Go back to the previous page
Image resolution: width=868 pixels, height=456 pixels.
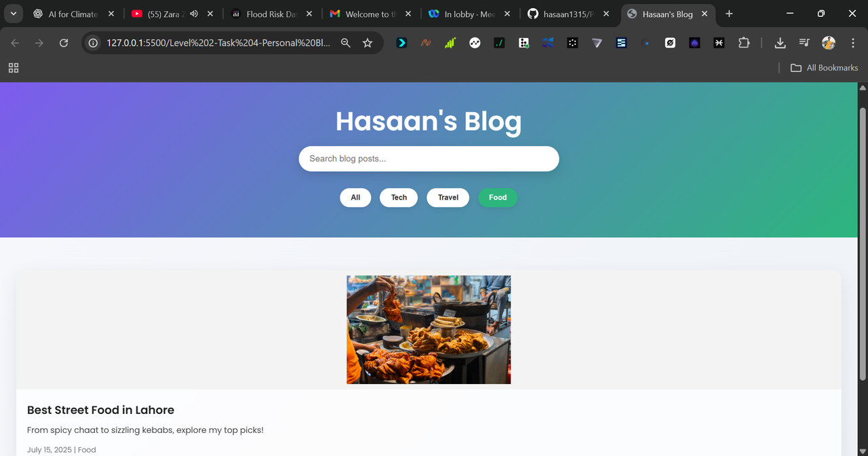tap(15, 43)
